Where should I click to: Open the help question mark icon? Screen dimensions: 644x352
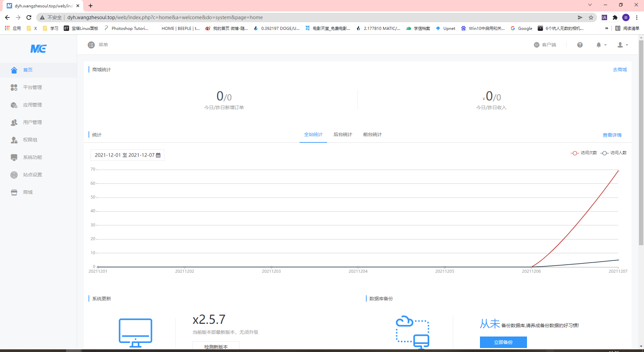(x=580, y=45)
